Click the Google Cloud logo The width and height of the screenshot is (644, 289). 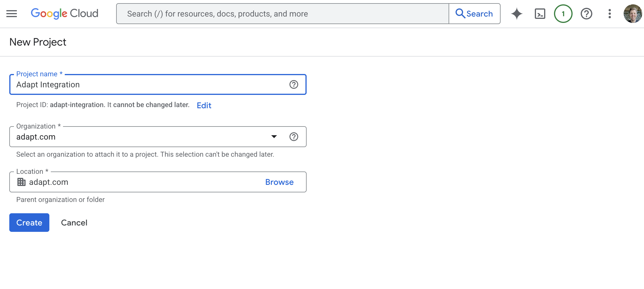point(64,13)
